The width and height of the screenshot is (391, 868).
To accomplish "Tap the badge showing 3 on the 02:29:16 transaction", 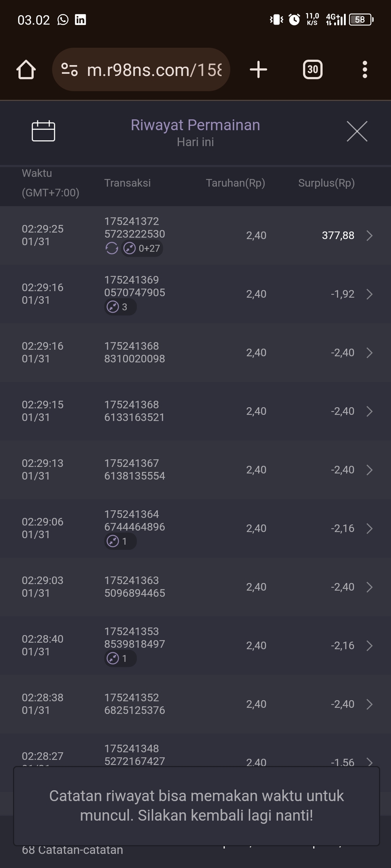I will 120,307.
